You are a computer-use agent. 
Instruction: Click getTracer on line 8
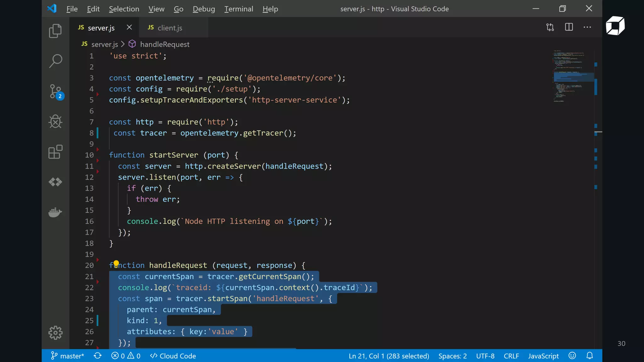[x=263, y=133]
